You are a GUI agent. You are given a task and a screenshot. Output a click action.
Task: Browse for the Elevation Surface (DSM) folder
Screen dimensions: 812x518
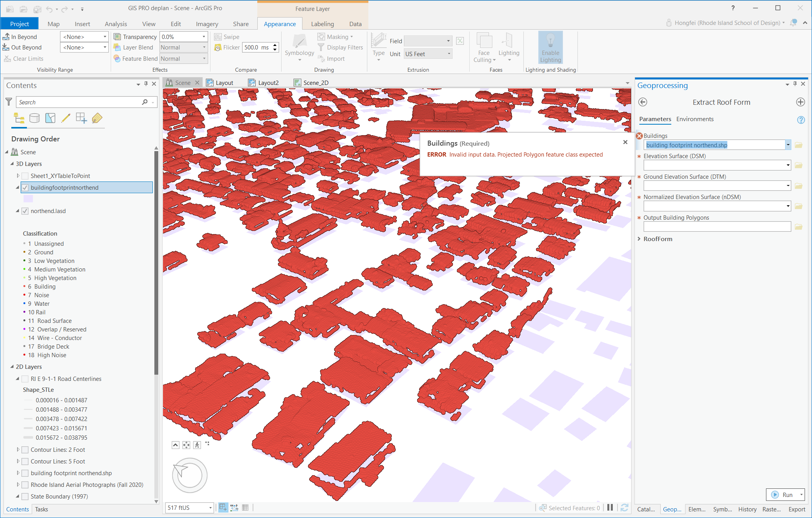point(799,165)
